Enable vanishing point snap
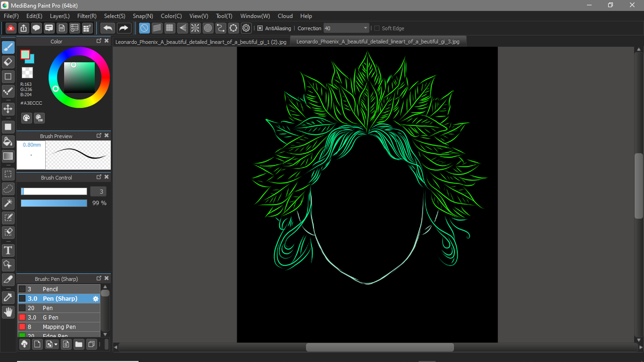This screenshot has height=362, width=644. click(183, 28)
